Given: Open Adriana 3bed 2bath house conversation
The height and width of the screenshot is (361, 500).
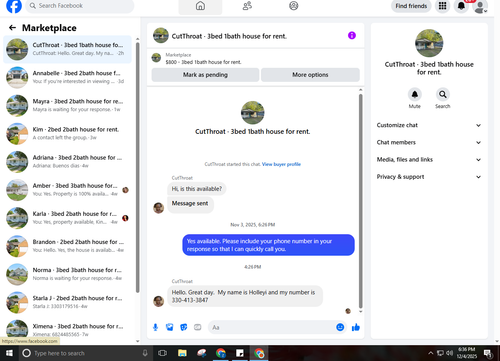Looking at the screenshot, I should click(x=67, y=162).
